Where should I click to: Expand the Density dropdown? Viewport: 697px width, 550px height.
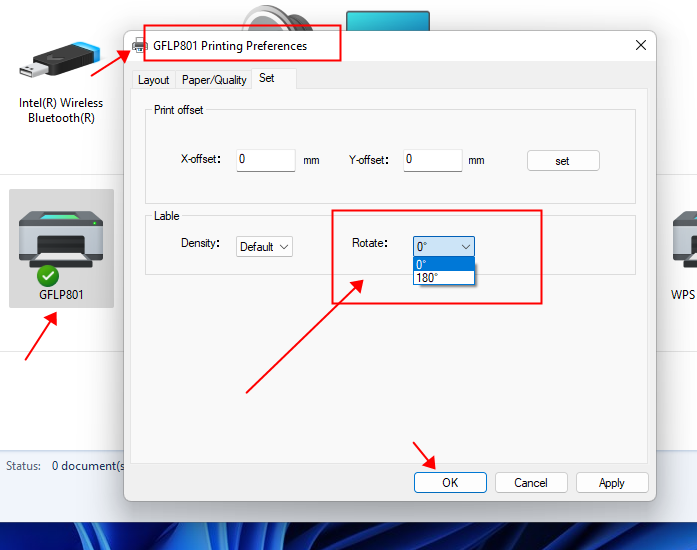[265, 247]
